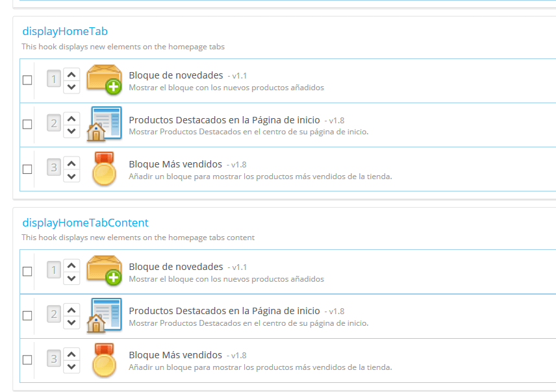This screenshot has width=556, height=392.
Task: Check Bloque Más vendidos box in displayHomeTab
Action: click(27, 169)
